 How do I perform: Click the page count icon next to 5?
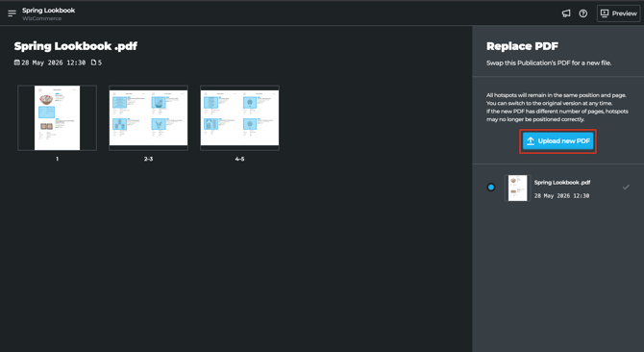(x=93, y=63)
